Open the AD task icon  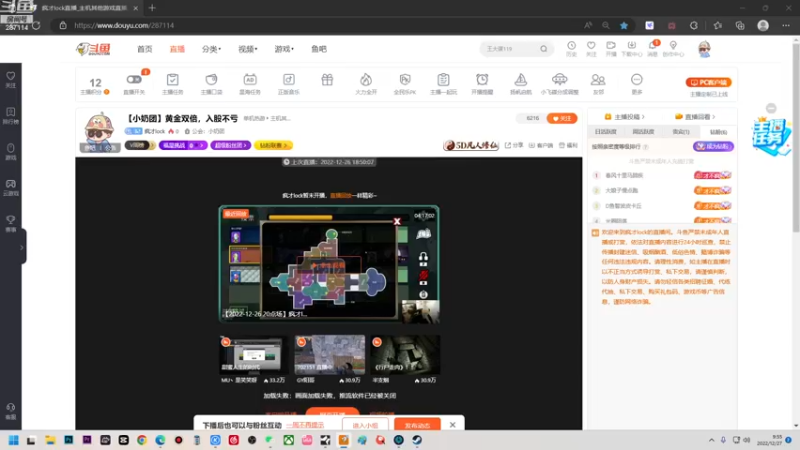click(249, 80)
